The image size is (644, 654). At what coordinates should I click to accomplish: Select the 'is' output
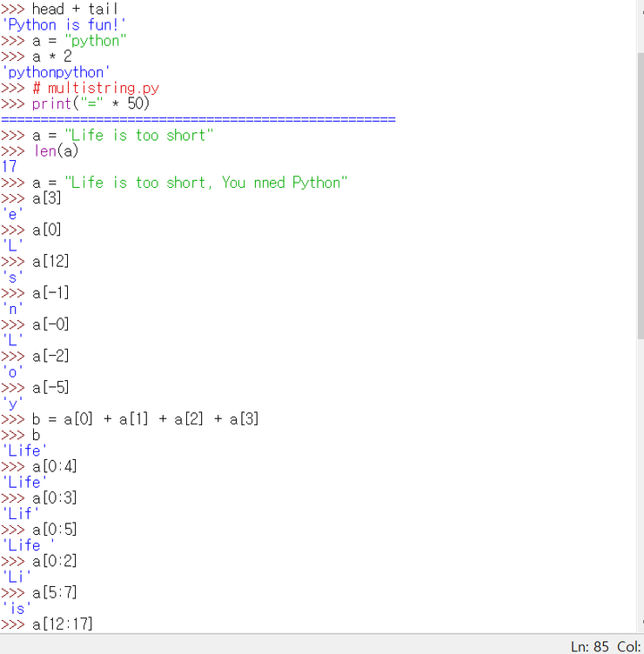tap(17, 609)
